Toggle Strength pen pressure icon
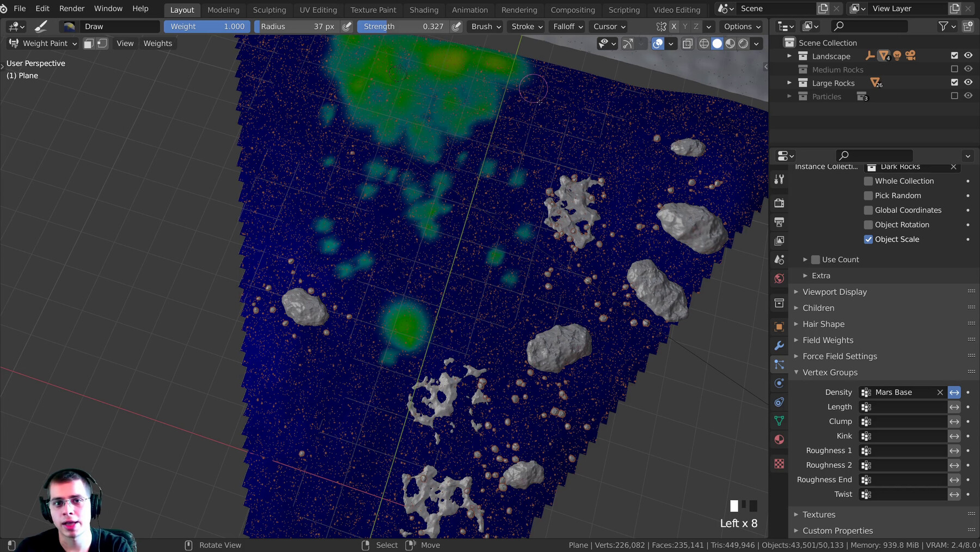 coord(457,26)
